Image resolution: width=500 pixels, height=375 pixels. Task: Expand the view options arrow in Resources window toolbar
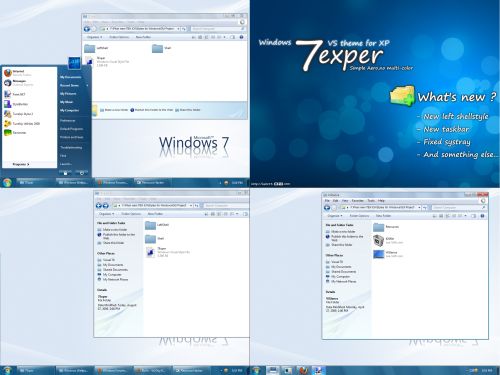(466, 216)
